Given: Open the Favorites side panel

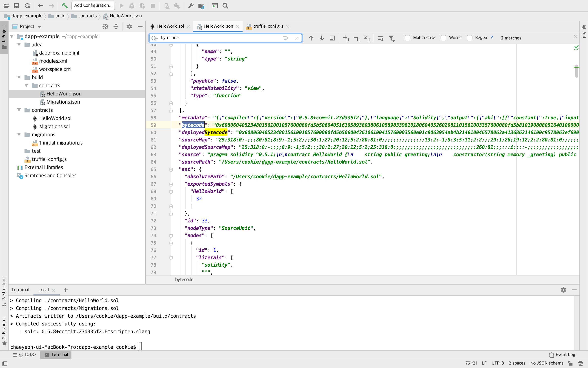Looking at the screenshot, I should click(4, 331).
